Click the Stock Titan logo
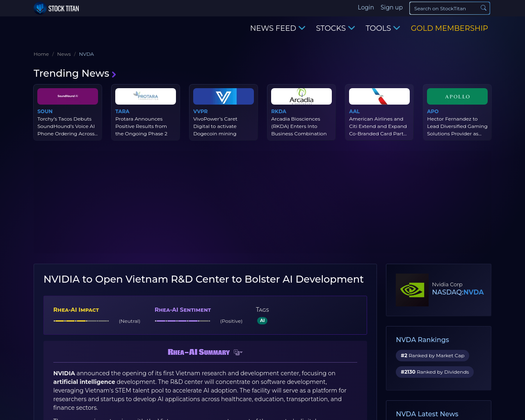525x420 pixels. 56,8
